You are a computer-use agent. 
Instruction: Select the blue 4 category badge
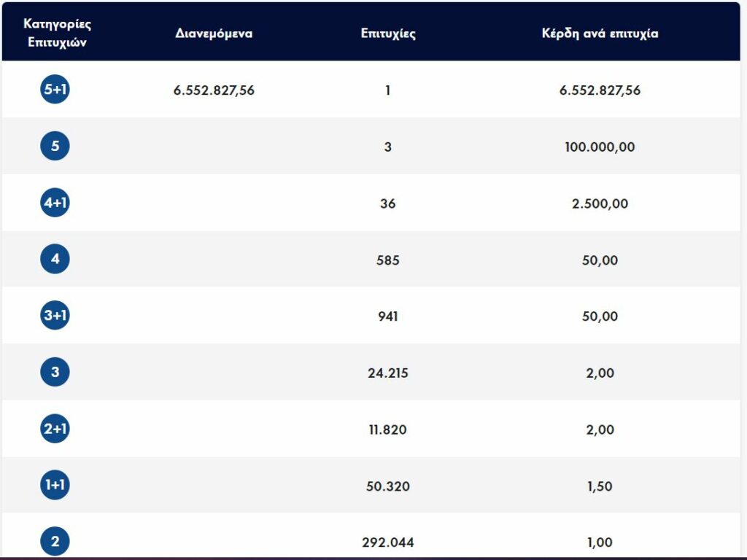tap(55, 260)
